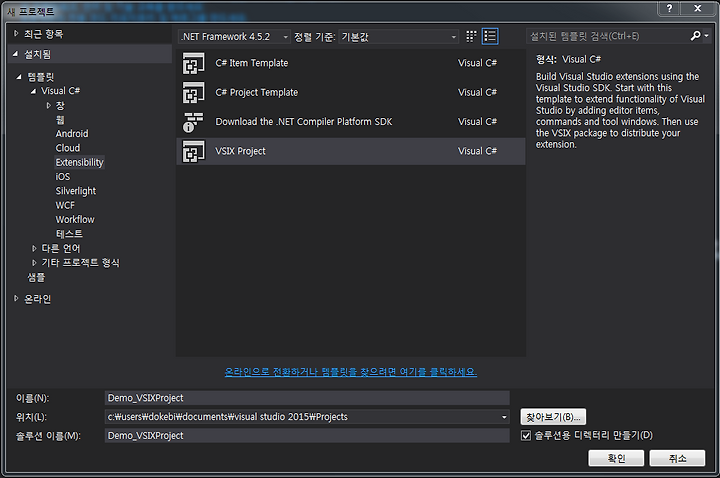The width and height of the screenshot is (720, 478).
Task: Click the 확인 button
Action: tap(616, 458)
